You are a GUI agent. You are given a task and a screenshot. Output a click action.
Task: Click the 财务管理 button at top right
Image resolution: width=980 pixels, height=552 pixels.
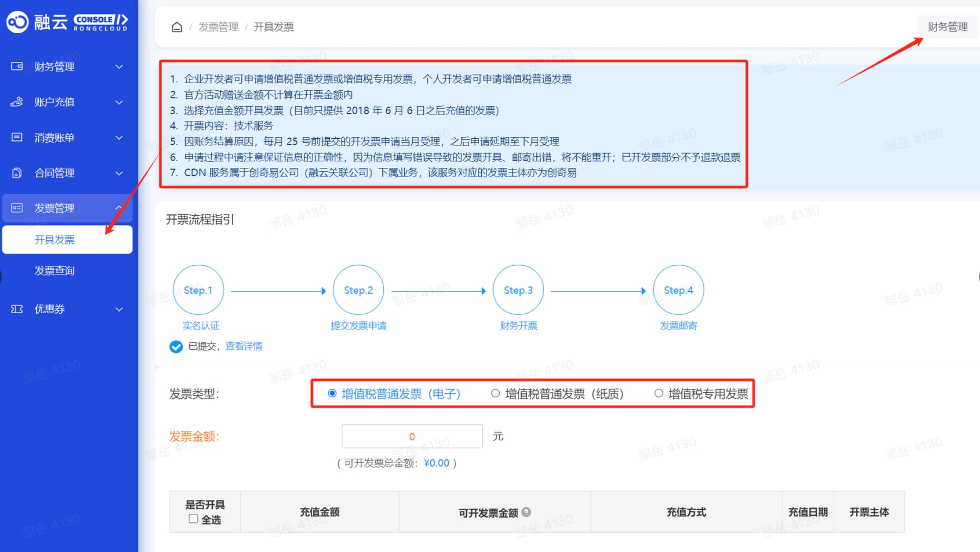pos(947,27)
